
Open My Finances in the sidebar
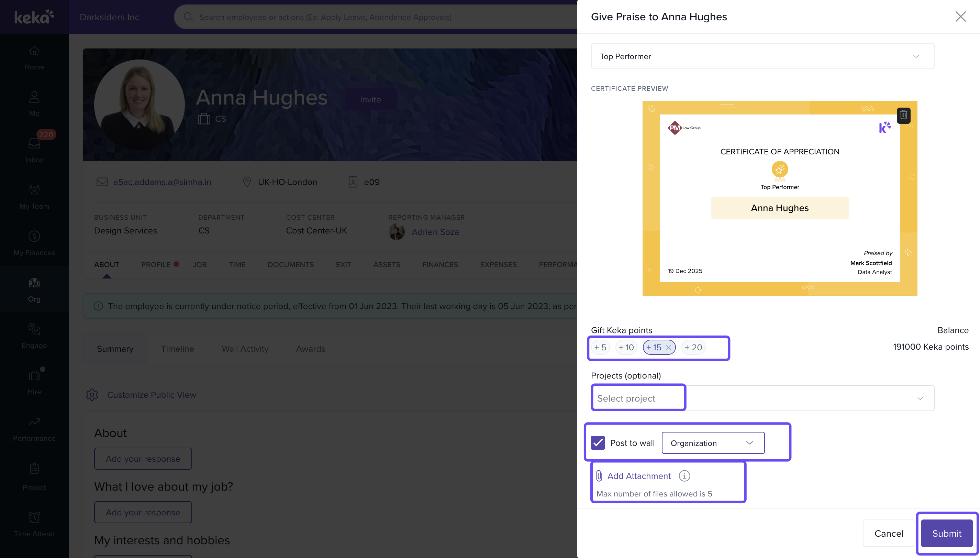pyautogui.click(x=34, y=243)
